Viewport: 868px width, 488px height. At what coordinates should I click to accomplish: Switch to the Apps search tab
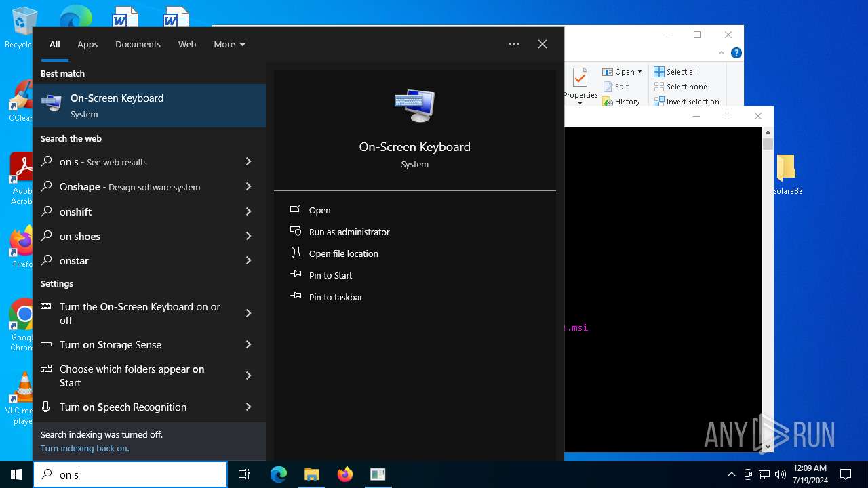pyautogui.click(x=87, y=44)
